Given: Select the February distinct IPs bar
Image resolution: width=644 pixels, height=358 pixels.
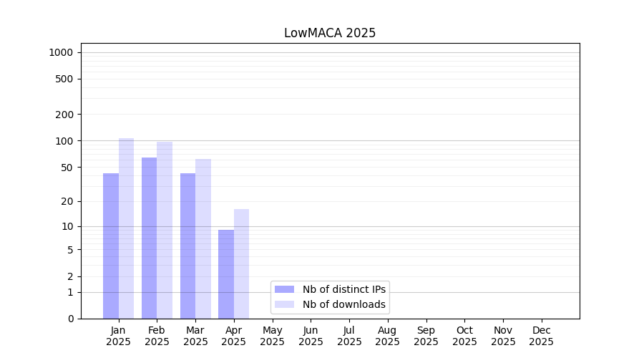Looking at the screenshot, I should point(149,238).
